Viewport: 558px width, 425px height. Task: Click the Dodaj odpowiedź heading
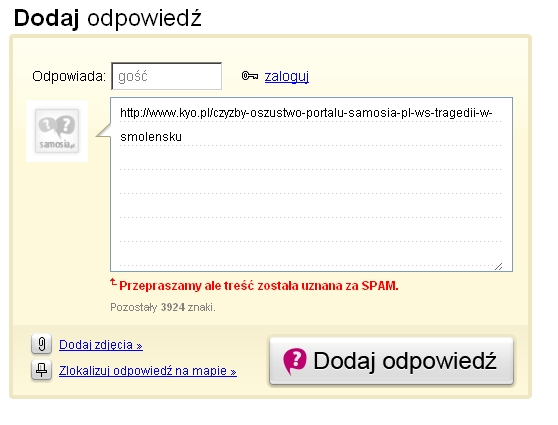pos(107,18)
